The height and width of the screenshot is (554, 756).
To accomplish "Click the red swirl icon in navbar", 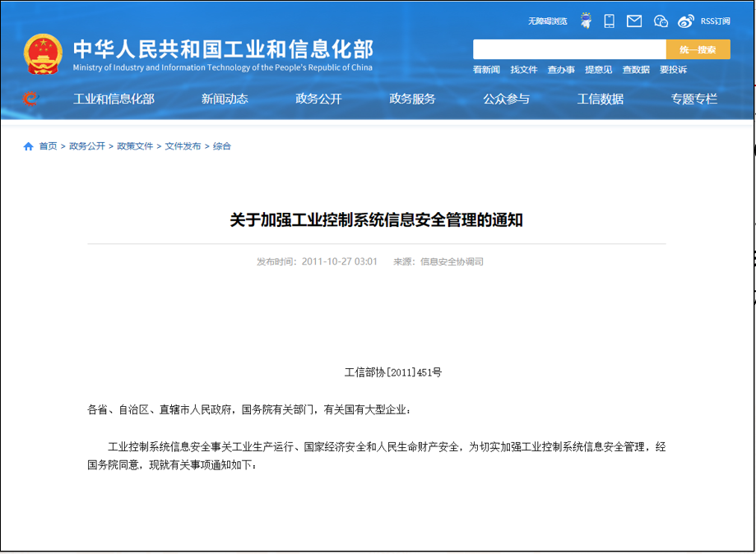I will pyautogui.click(x=30, y=99).
